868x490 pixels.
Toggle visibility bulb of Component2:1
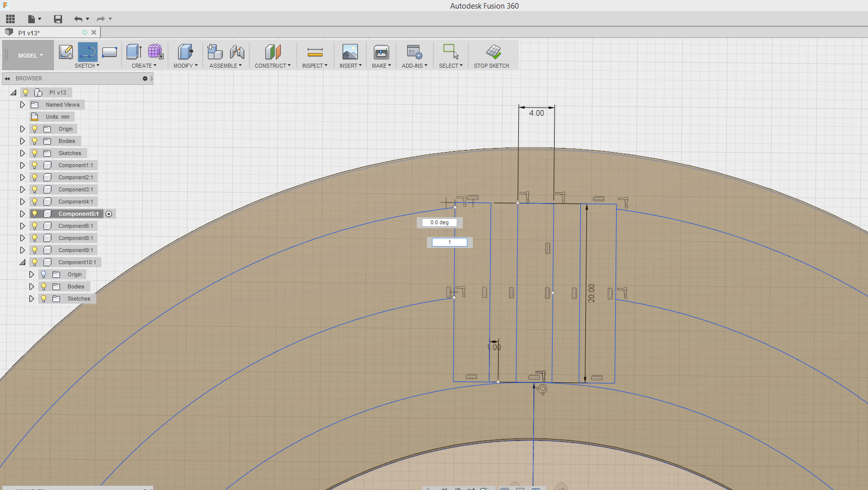tap(35, 177)
